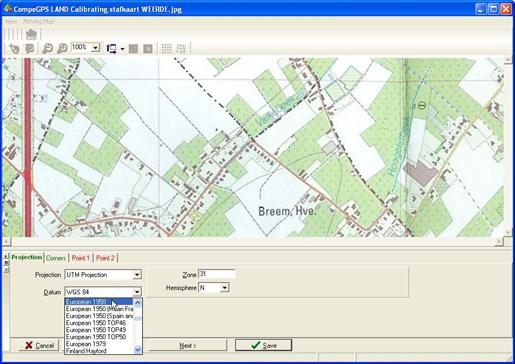Click map horizontal scrollbar left arrow
The image size is (515, 364).
tap(6, 242)
